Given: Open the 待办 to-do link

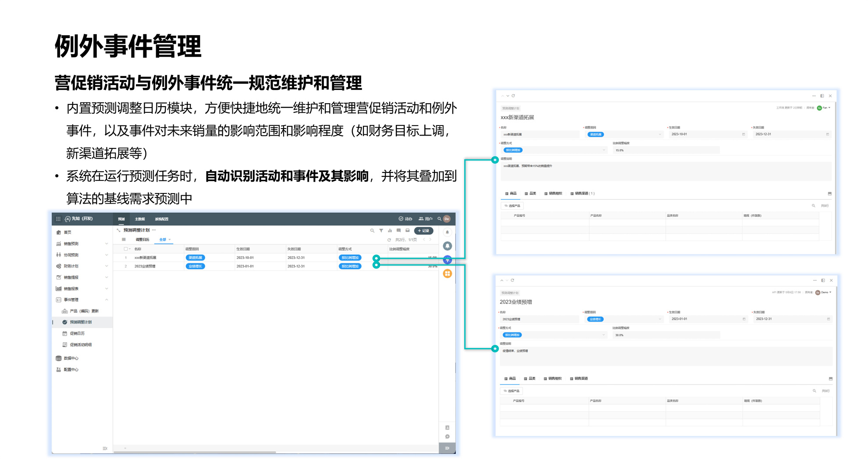Looking at the screenshot, I should coord(406,219).
